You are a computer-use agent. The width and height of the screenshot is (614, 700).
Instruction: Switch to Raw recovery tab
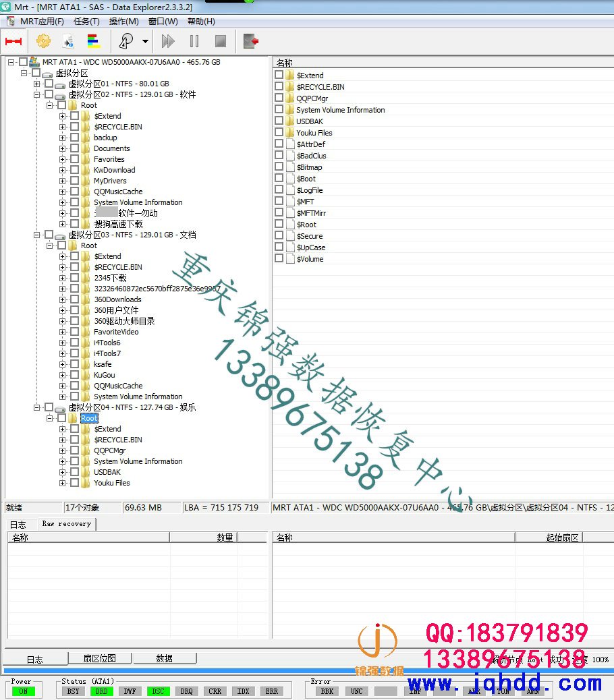[x=67, y=524]
